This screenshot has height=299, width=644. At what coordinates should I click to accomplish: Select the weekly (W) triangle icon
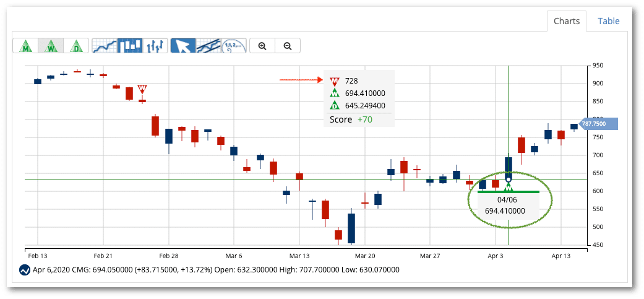(x=51, y=46)
